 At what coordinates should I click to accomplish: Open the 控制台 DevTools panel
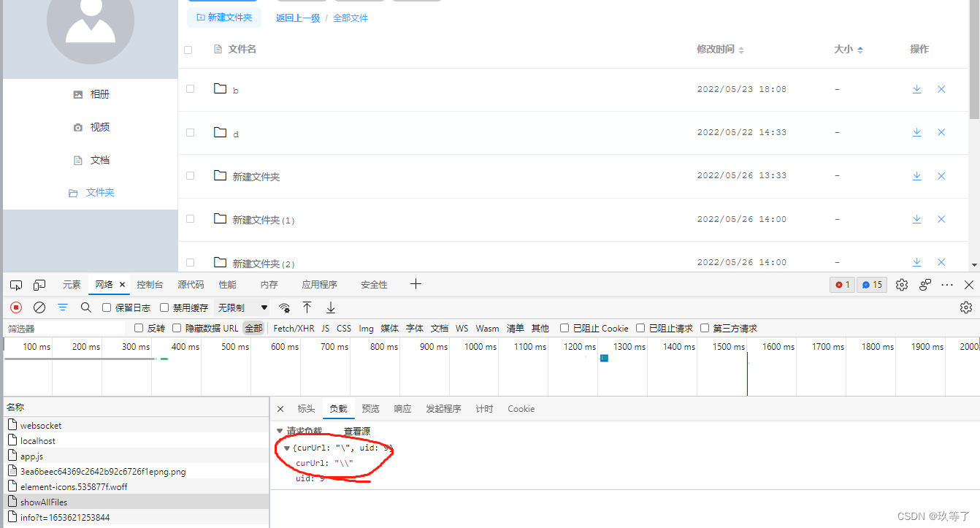[150, 284]
